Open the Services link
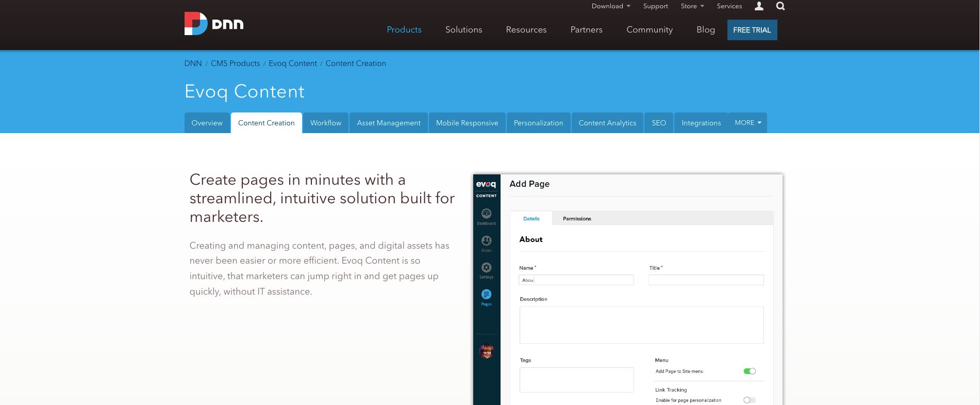The height and width of the screenshot is (405, 980). [729, 6]
